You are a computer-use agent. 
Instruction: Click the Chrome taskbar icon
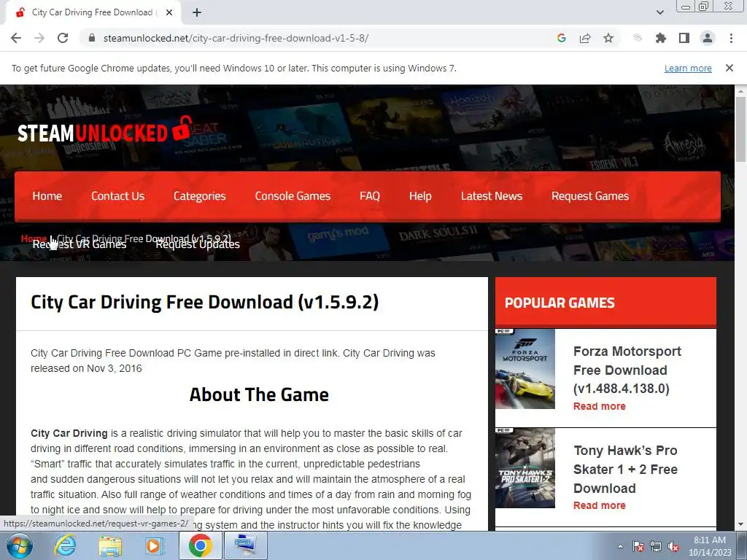[x=200, y=545]
